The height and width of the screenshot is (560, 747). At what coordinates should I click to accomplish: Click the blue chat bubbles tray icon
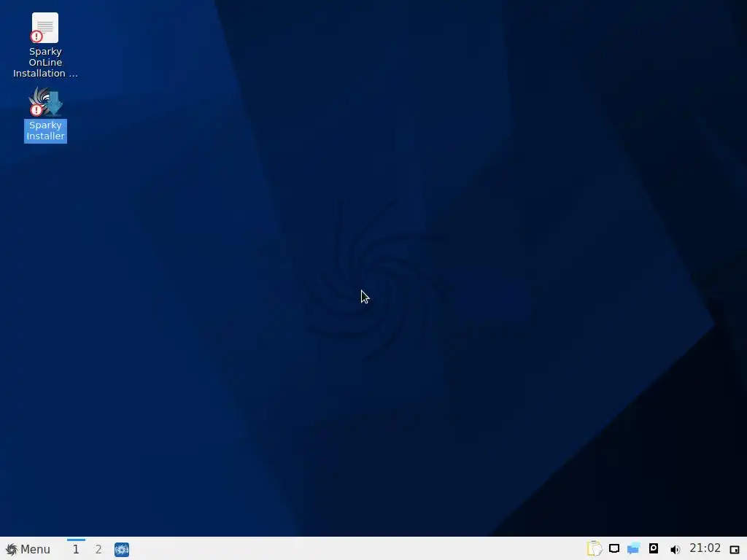pyautogui.click(x=633, y=548)
